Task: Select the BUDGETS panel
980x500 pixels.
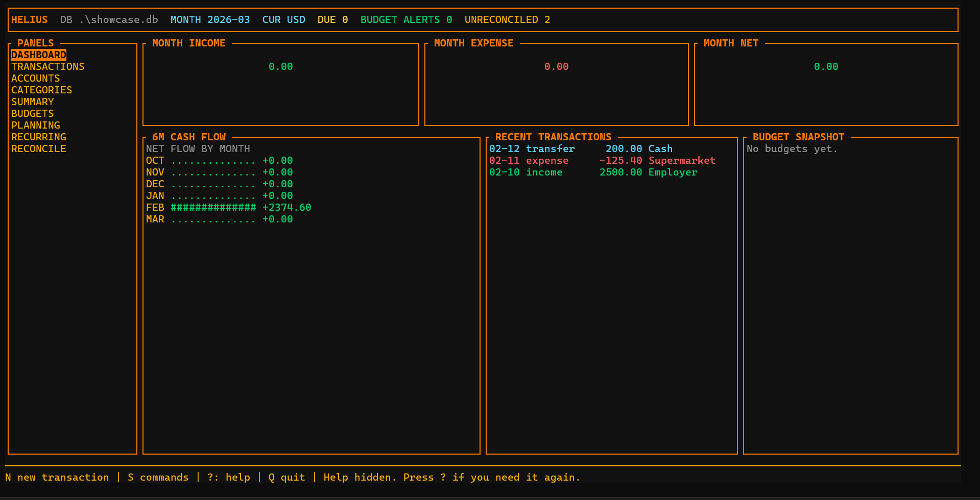Action: point(32,113)
